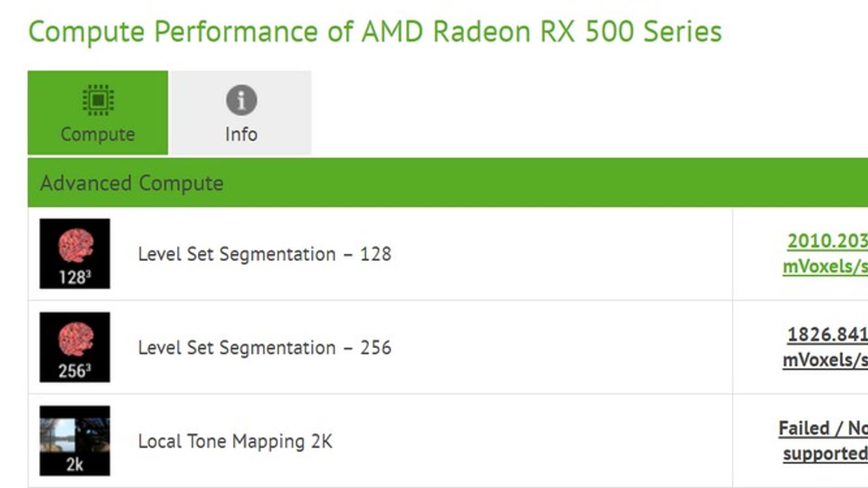
Task: Click the Info circle 'i' icon
Action: (x=241, y=100)
